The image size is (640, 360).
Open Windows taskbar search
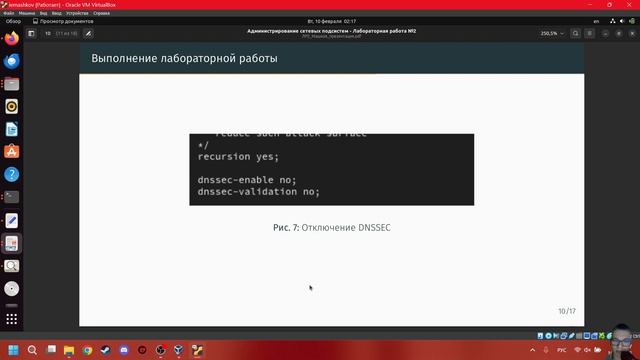pyautogui.click(x=32, y=350)
